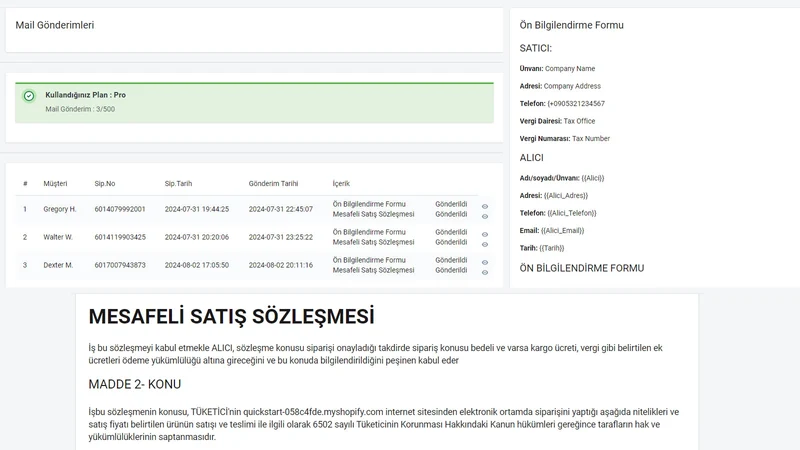This screenshot has width=800, height=450.
Task: Click the 'Vergi Numarası: Tax Number' line
Action: 565,138
